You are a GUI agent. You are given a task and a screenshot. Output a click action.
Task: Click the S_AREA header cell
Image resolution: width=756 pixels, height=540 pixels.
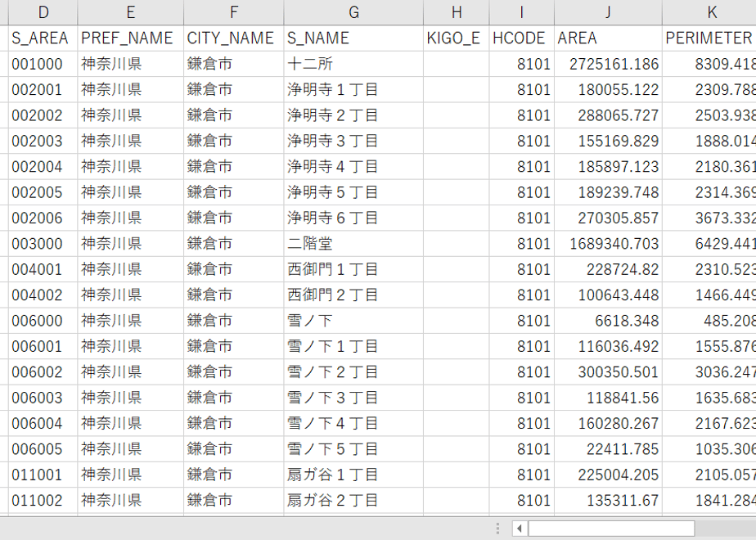pos(43,38)
